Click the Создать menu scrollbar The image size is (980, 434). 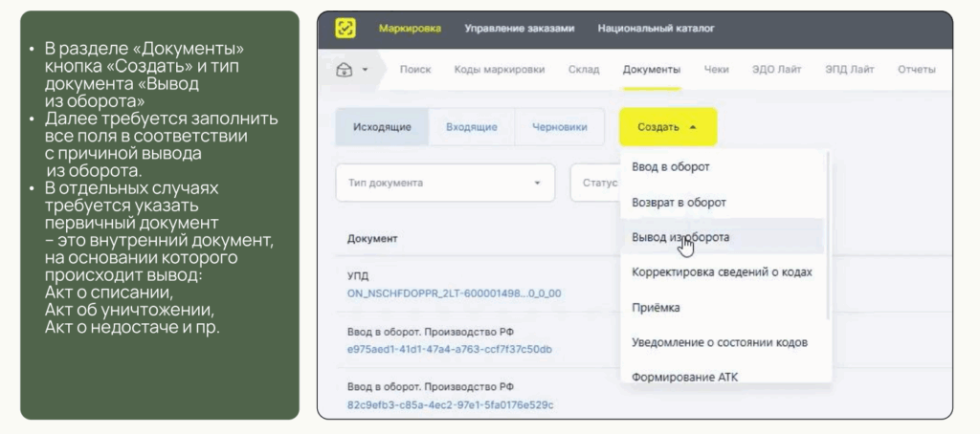point(829,236)
